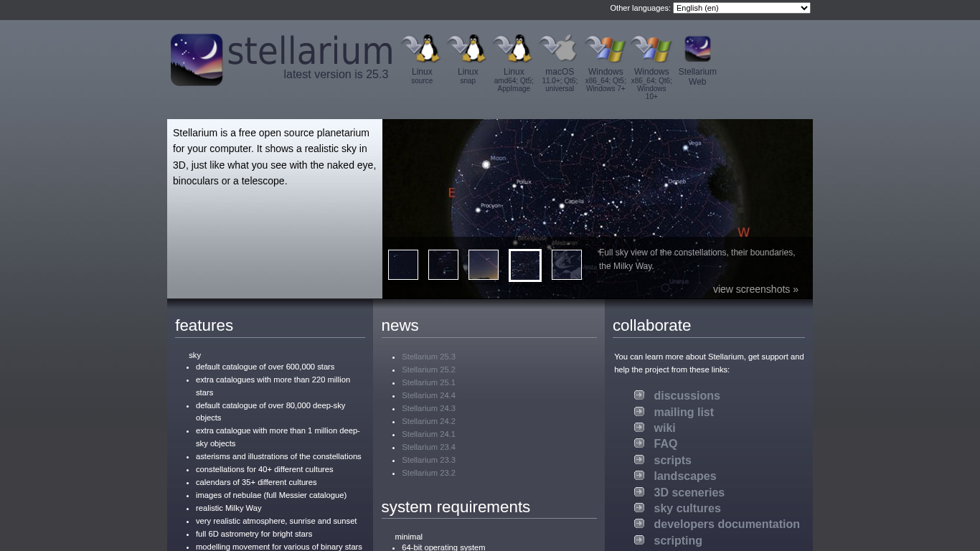This screenshot has width=980, height=551.
Task: Go to the discussions link
Action: click(687, 396)
